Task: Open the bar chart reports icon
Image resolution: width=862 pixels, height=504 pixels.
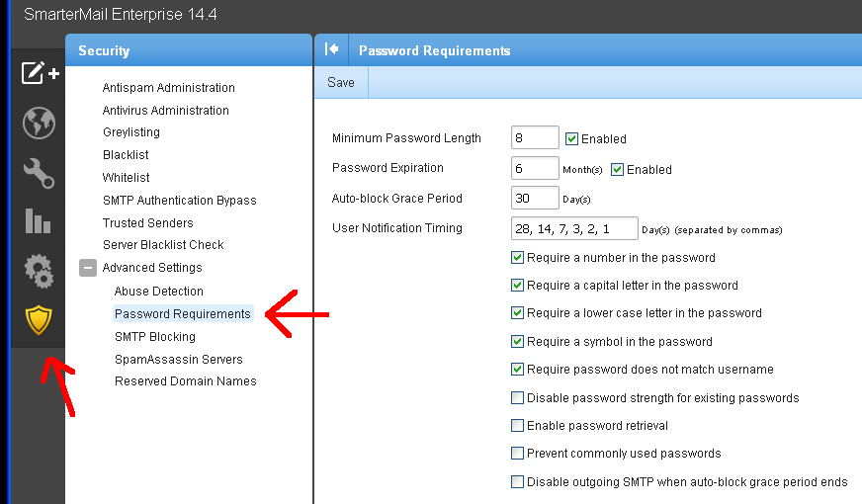Action: pos(38,220)
